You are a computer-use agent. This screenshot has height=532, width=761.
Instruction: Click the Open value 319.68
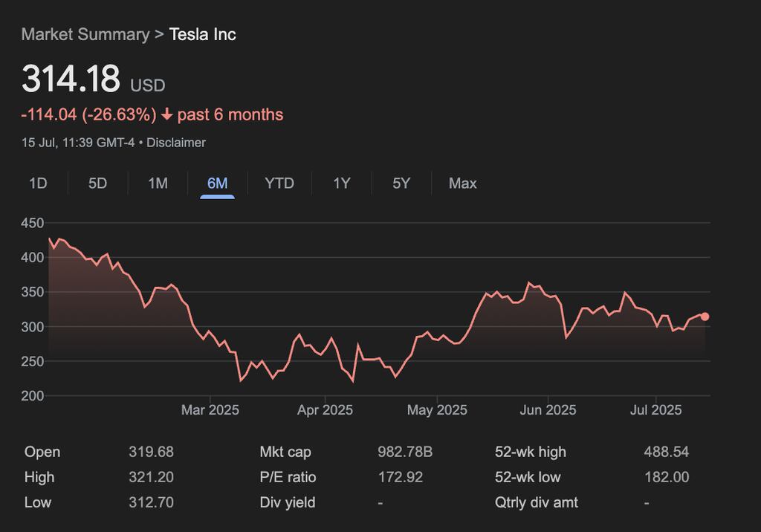[x=151, y=452]
